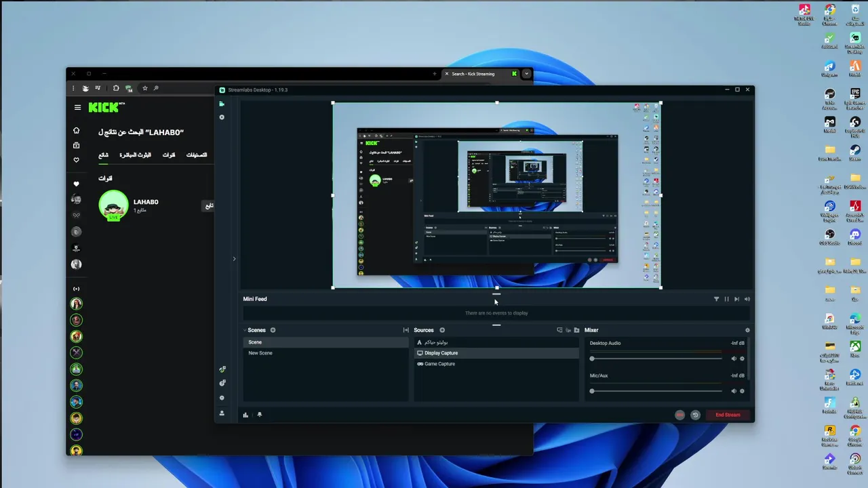Open a new browser tab with plus
This screenshot has width=868, height=488.
[x=435, y=74]
